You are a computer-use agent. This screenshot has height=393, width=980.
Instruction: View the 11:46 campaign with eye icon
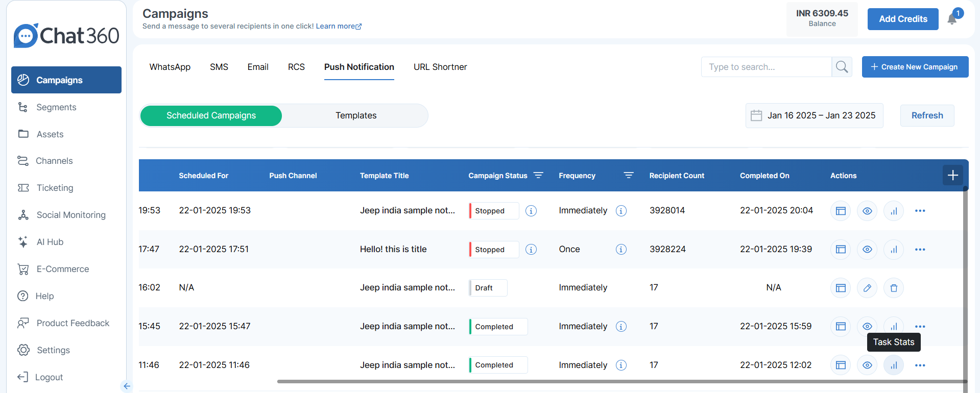click(867, 365)
